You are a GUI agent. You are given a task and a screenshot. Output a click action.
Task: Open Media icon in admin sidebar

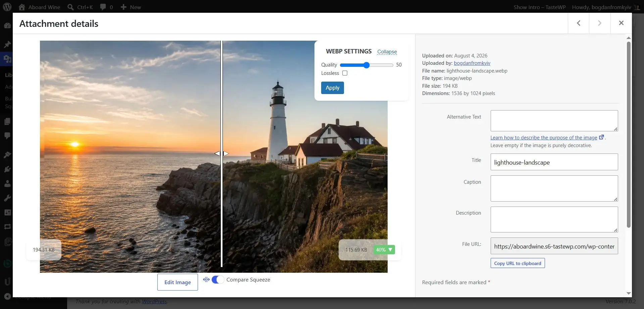coord(7,59)
